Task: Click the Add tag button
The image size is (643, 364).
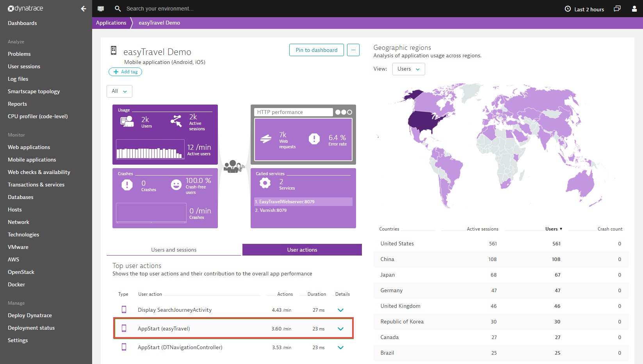Action: point(125,72)
